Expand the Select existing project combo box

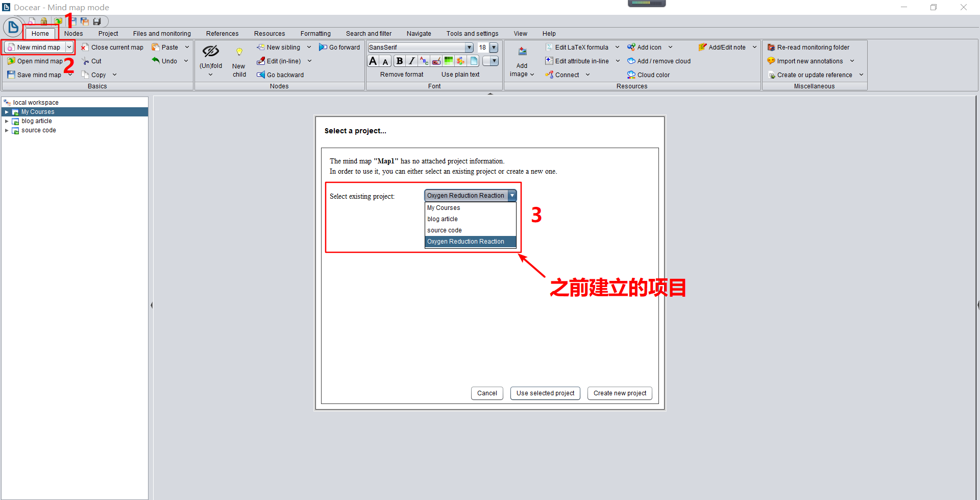(512, 195)
